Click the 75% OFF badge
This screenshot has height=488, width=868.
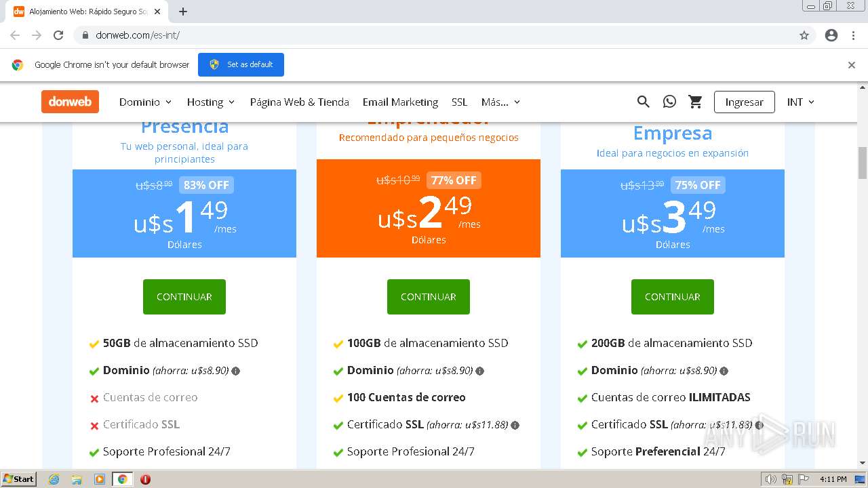point(698,185)
